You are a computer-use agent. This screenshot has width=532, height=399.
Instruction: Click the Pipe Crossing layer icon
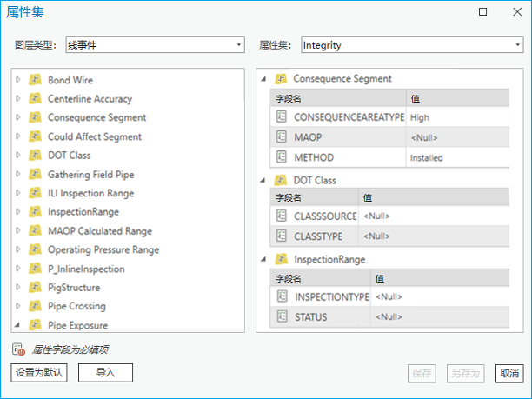click(x=35, y=306)
